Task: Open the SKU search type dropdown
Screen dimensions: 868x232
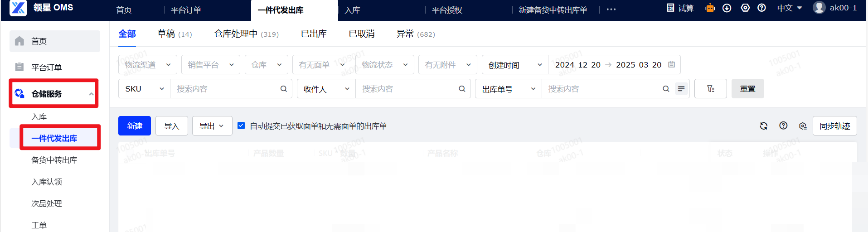Action: (144, 89)
